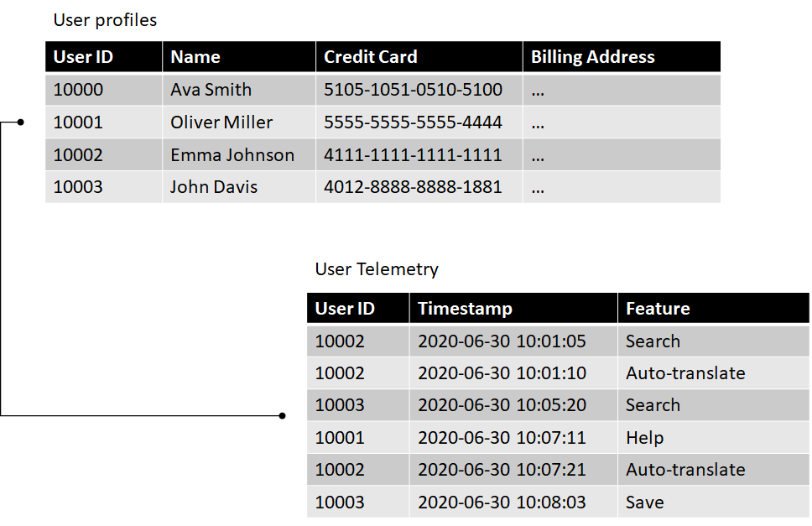Click user ID 10002 in User profiles table
812x526 pixels.
[78, 155]
